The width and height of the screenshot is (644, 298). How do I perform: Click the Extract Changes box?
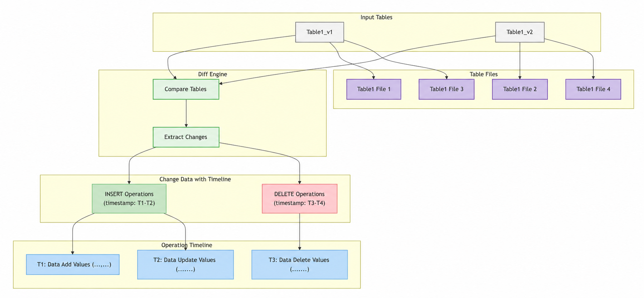point(186,137)
